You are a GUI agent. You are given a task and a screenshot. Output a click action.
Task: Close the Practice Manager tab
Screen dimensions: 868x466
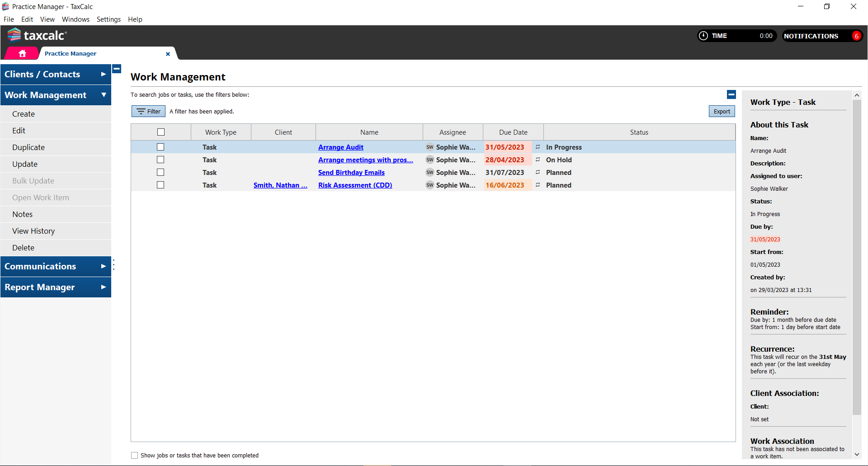(168, 54)
